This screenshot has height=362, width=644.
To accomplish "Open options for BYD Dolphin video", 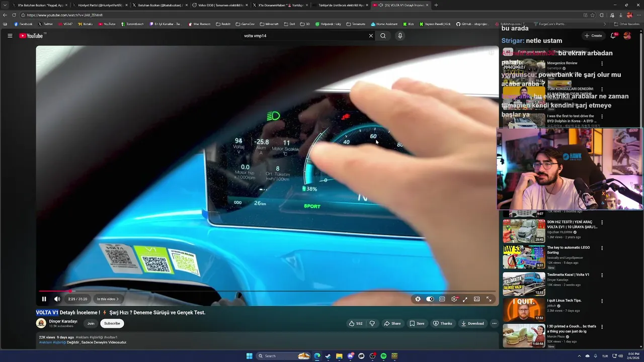I will 602,117.
